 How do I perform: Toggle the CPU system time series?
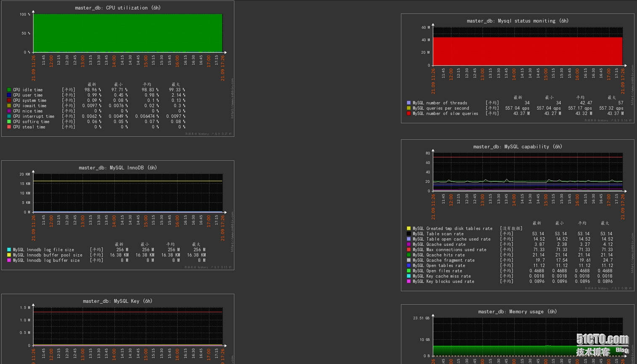click(9, 101)
